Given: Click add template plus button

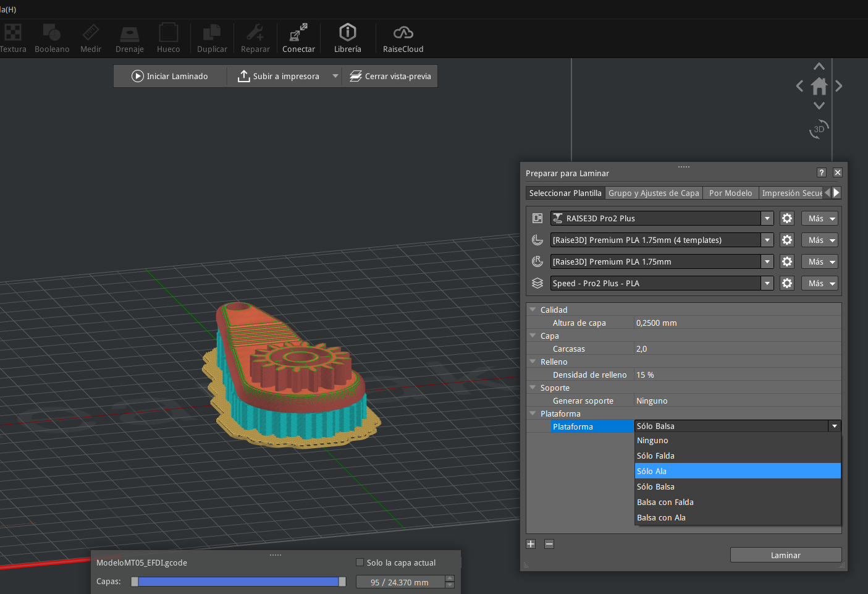Looking at the screenshot, I should click(x=531, y=544).
